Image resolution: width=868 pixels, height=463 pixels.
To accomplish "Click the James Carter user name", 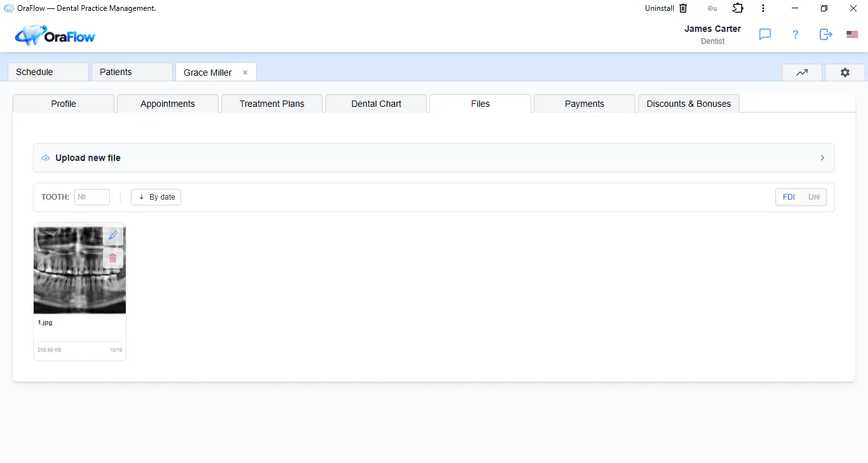I will pos(712,29).
